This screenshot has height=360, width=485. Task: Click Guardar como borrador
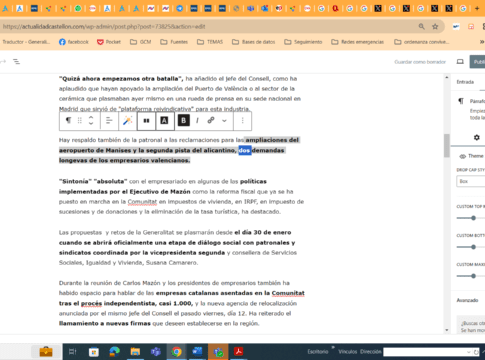[420, 62]
